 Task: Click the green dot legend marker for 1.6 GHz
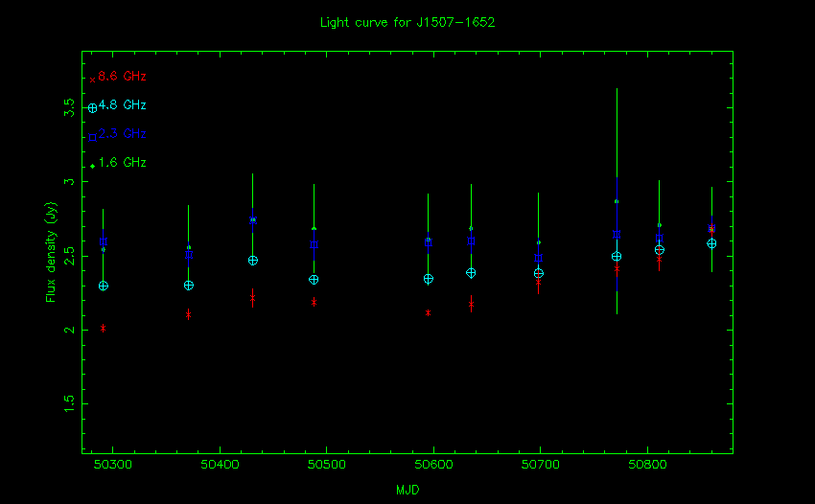(92, 167)
